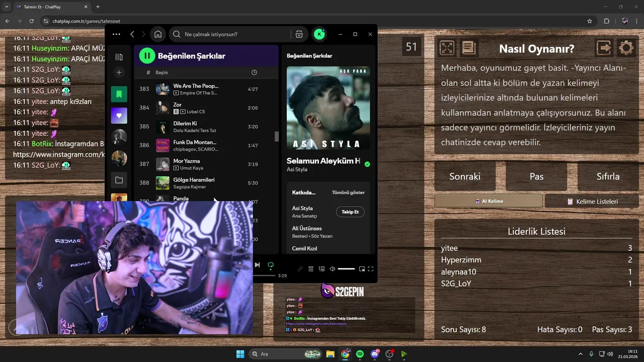Open Liked Songs heart tile in sidebar
The image size is (644, 362).
(119, 116)
